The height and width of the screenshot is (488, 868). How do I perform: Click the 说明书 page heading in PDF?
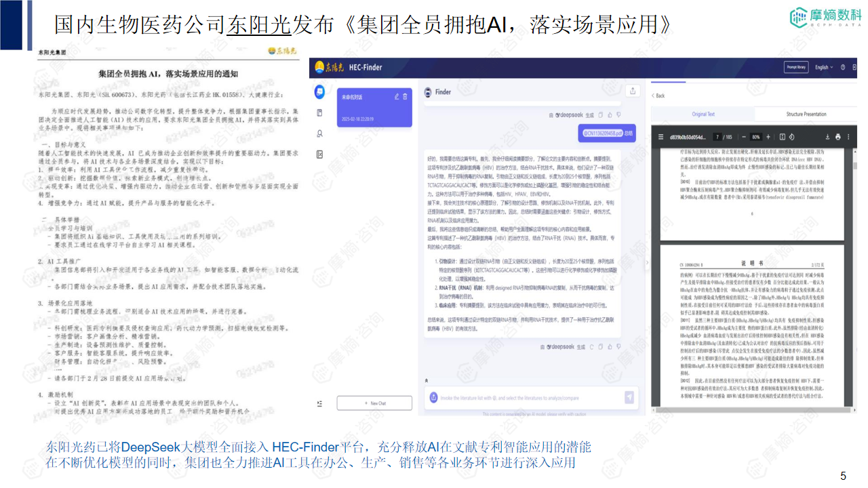[752, 264]
